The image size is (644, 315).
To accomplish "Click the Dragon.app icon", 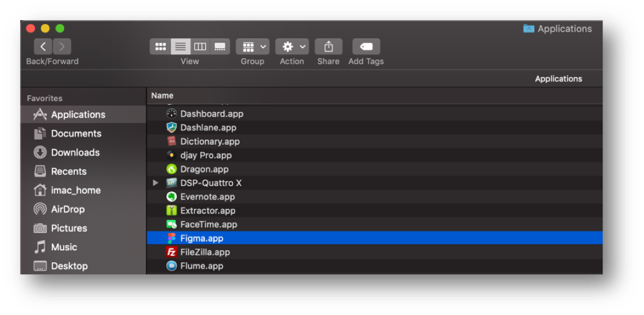I will pyautogui.click(x=172, y=169).
